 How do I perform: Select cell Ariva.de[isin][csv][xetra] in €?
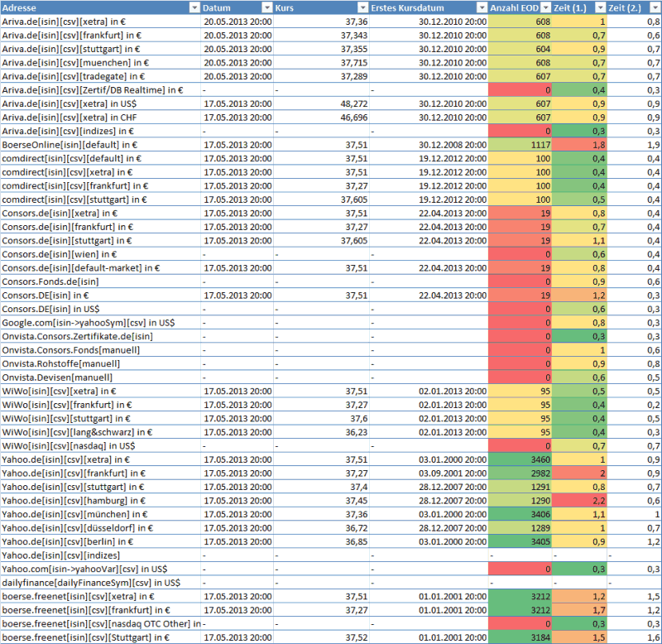click(100, 22)
